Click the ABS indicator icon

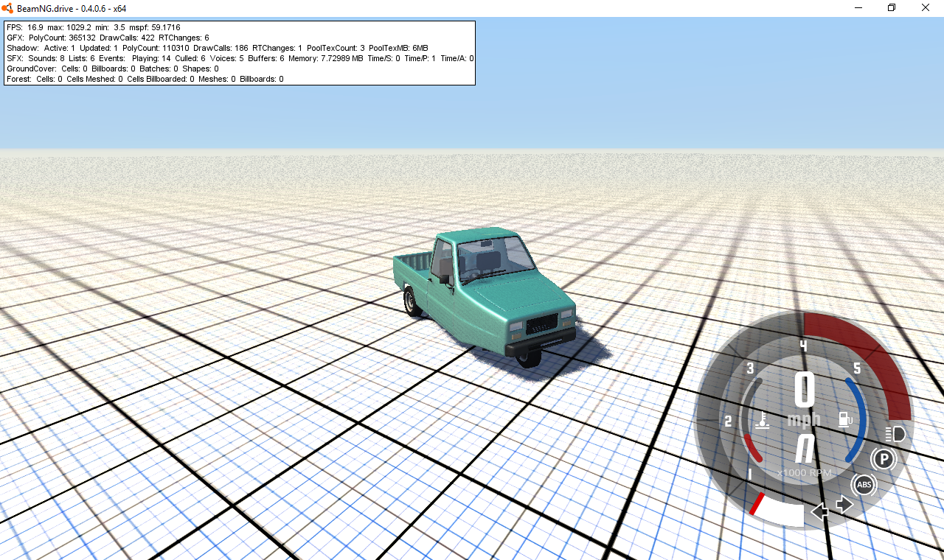click(864, 485)
